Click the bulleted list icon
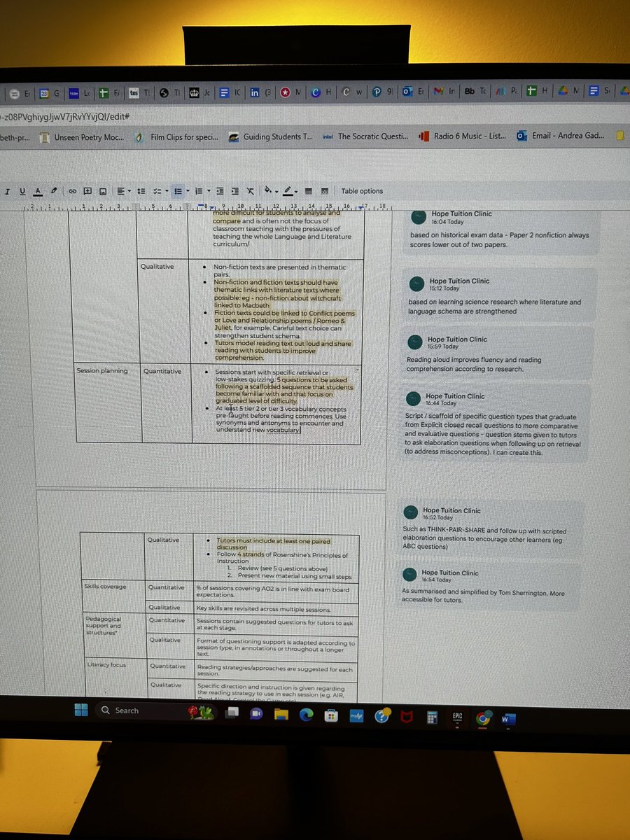Screen dimensions: 630x840 tap(178, 190)
